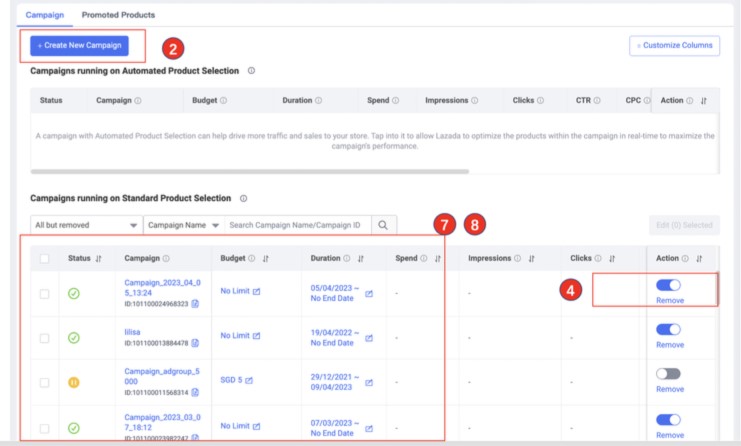Screen dimensions: 741x446
Task: Open info tooltip for Standard Product Selection
Action: tap(243, 199)
